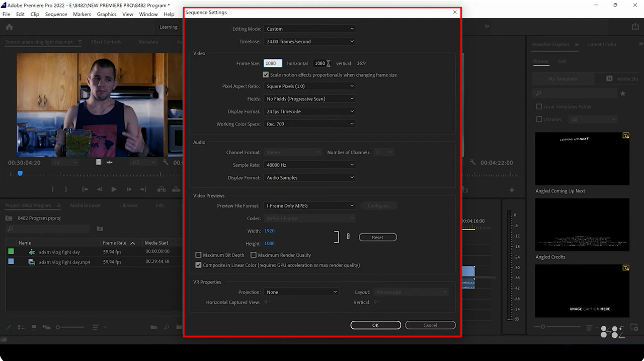Click the favorites star in Essential Graphics
Image resolution: width=644 pixels, height=361 pixels.
(623, 94)
